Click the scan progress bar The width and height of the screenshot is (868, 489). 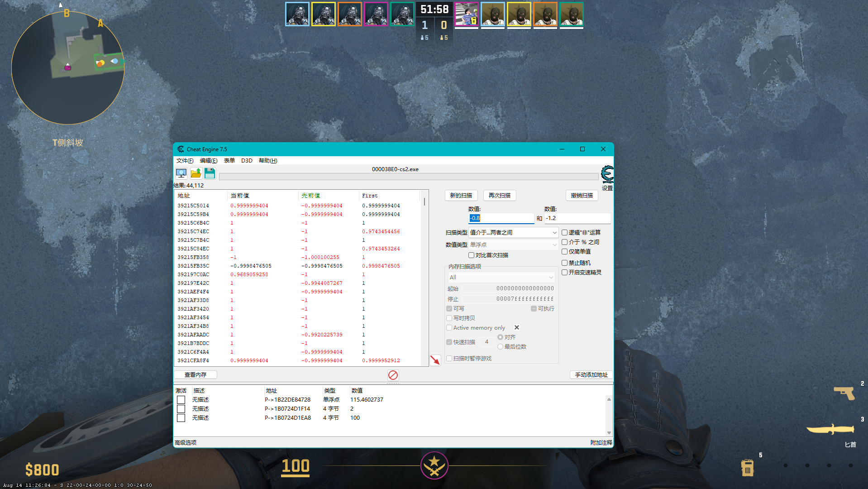409,177
